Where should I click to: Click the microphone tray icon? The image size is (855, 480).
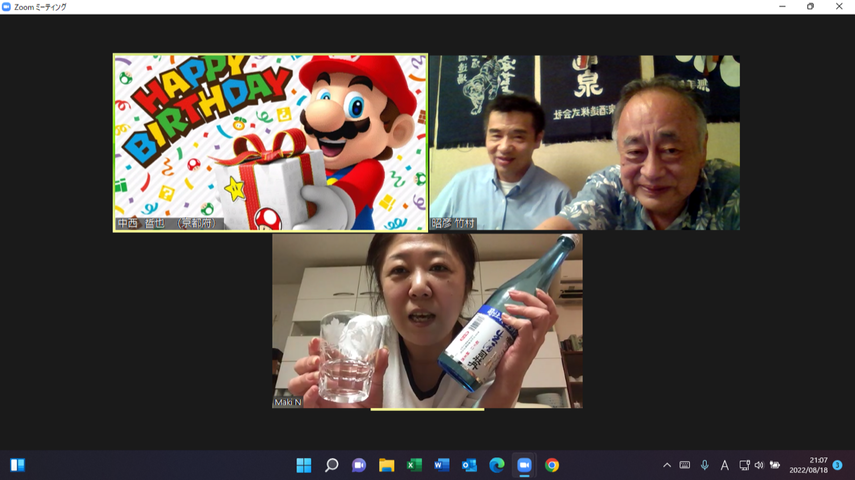pos(705,465)
